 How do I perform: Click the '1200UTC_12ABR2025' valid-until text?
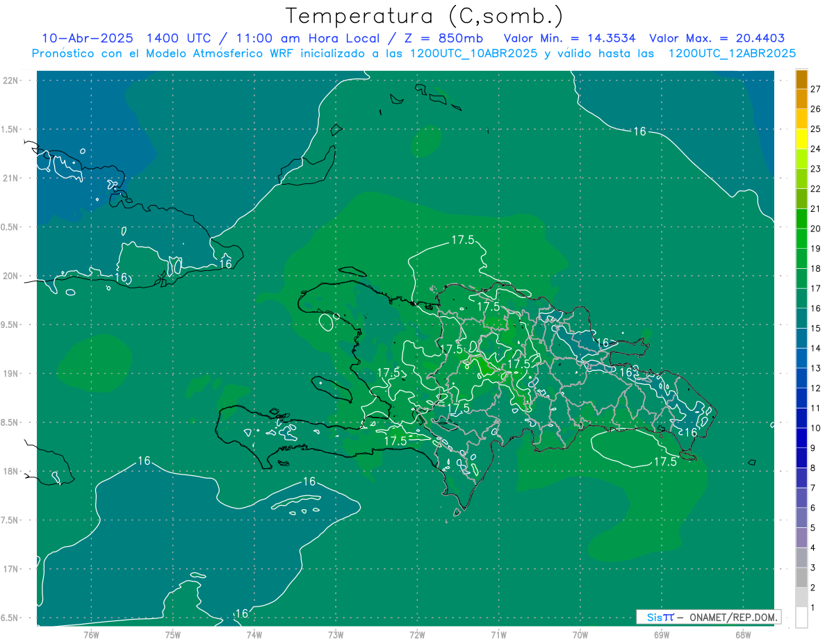click(732, 53)
